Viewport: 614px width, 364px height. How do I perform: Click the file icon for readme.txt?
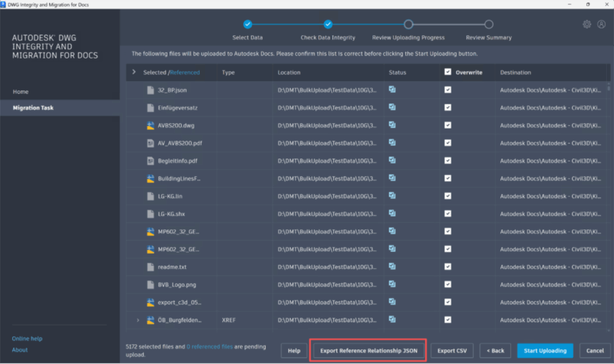pos(151,267)
